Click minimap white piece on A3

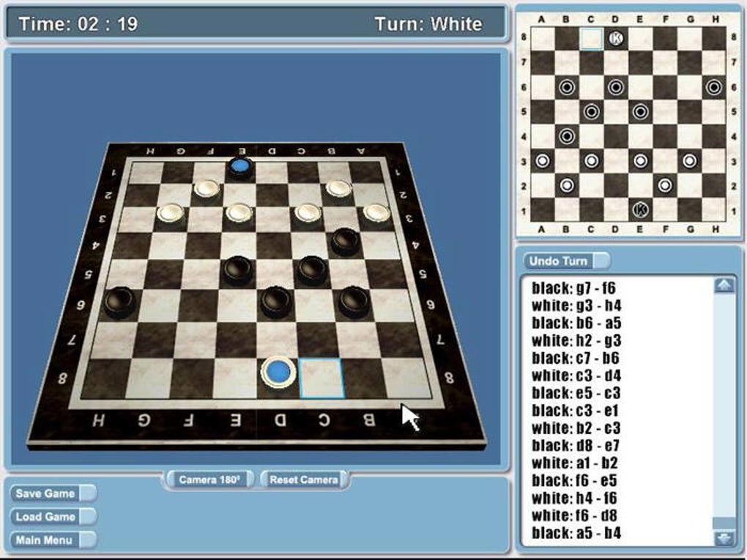542,160
